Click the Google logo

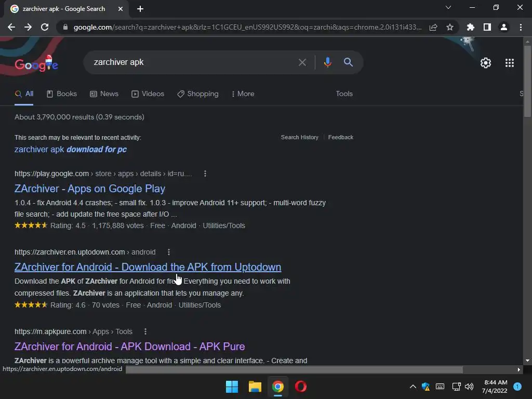click(36, 64)
